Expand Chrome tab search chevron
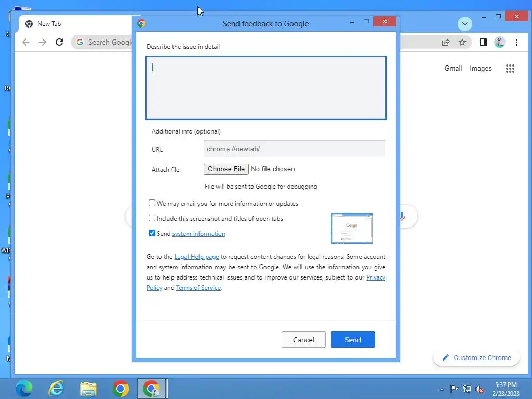Viewport: 532px width, 399px height. [x=465, y=24]
